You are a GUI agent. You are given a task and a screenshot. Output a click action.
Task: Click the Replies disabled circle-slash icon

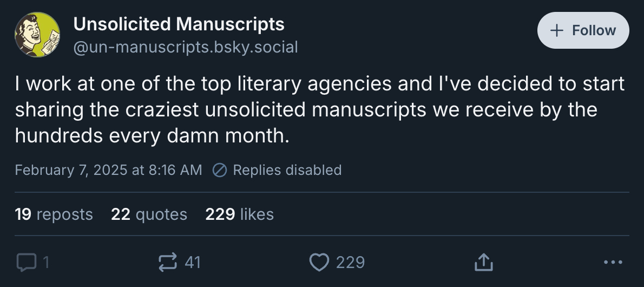click(x=220, y=170)
